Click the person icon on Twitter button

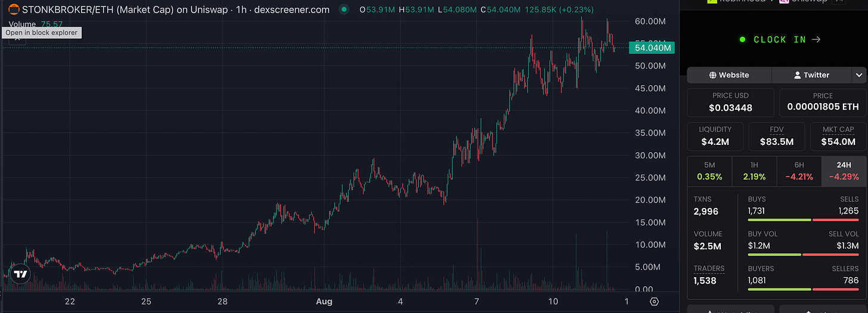point(797,75)
